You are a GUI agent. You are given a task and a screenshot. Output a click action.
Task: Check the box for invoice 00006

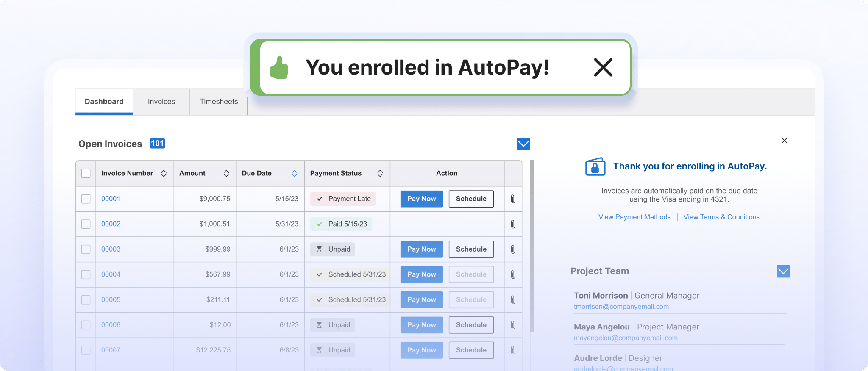86,325
